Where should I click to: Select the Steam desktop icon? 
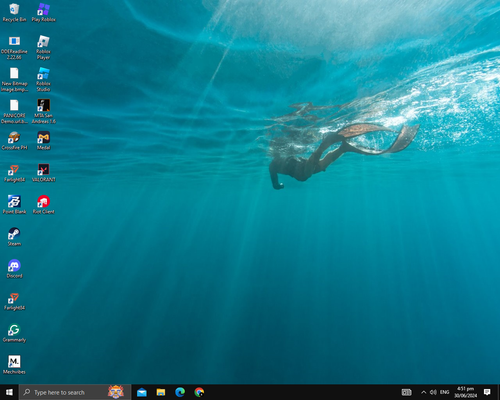coord(14,237)
